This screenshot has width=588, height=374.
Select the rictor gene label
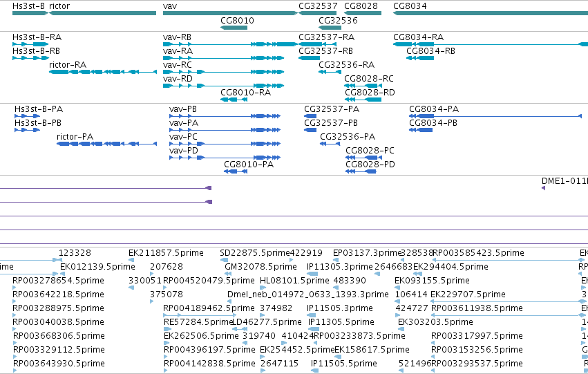(x=59, y=6)
